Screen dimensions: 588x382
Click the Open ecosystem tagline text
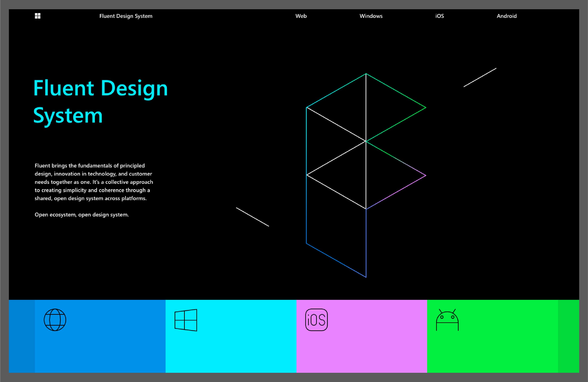tap(81, 215)
